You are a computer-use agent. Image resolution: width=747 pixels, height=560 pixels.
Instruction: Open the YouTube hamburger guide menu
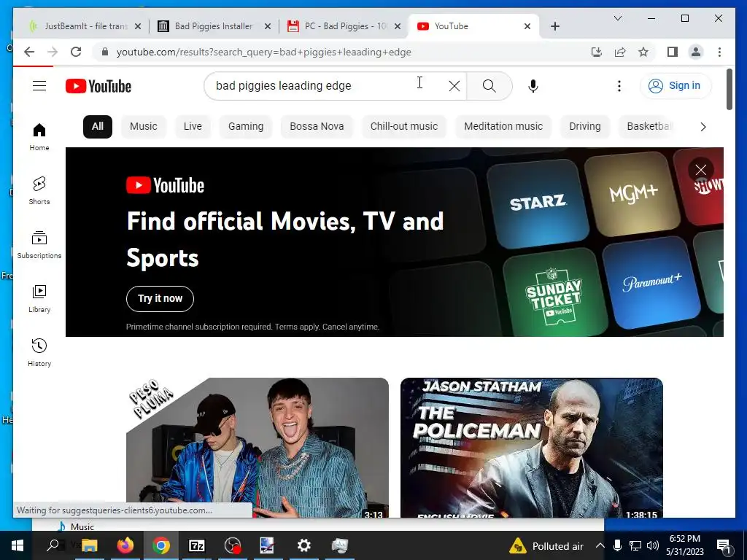[39, 86]
